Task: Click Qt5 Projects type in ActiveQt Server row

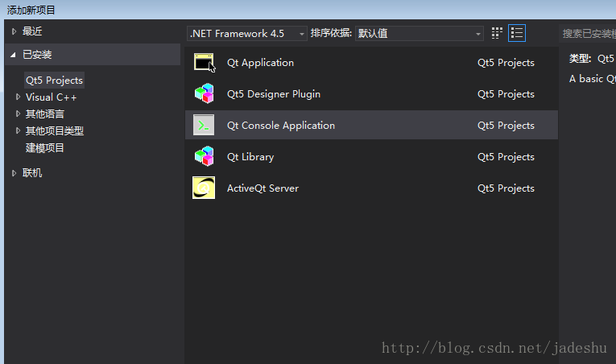Action: pyautogui.click(x=506, y=188)
